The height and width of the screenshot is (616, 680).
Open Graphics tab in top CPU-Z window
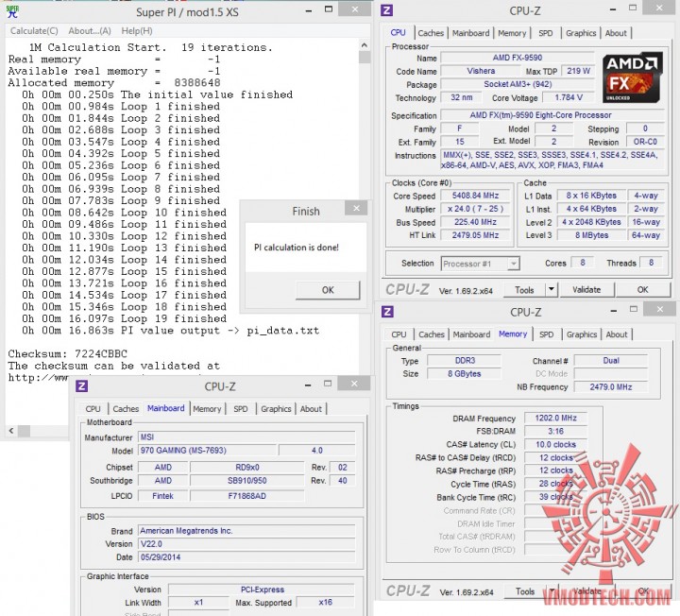(581, 33)
